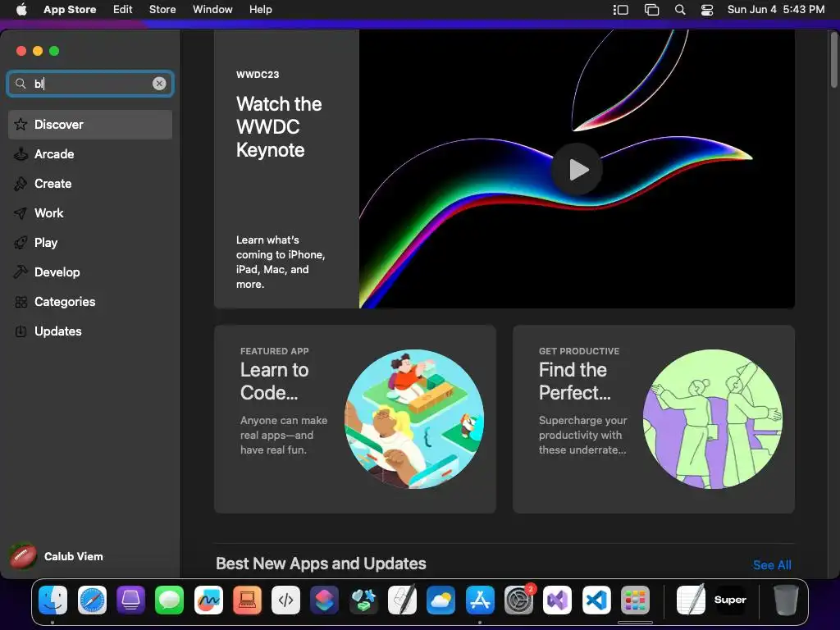The height and width of the screenshot is (630, 840).
Task: Click the date and time in menu bar
Action: pos(776,10)
